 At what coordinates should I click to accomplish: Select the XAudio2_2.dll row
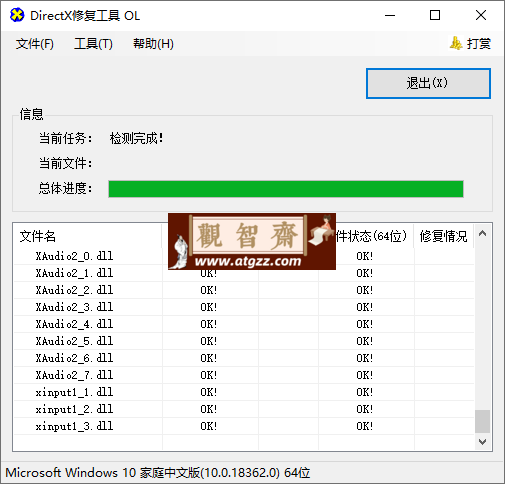[x=244, y=290]
